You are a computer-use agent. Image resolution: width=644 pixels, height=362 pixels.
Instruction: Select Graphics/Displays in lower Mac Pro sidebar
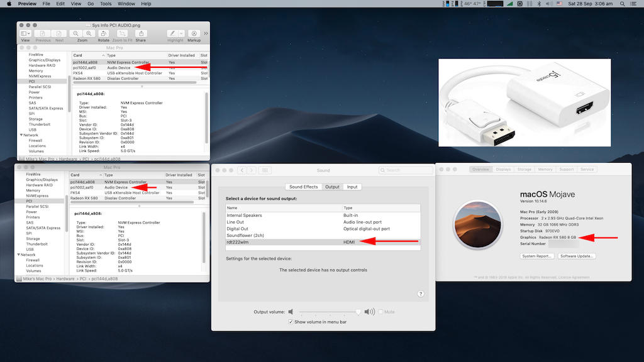(x=42, y=180)
